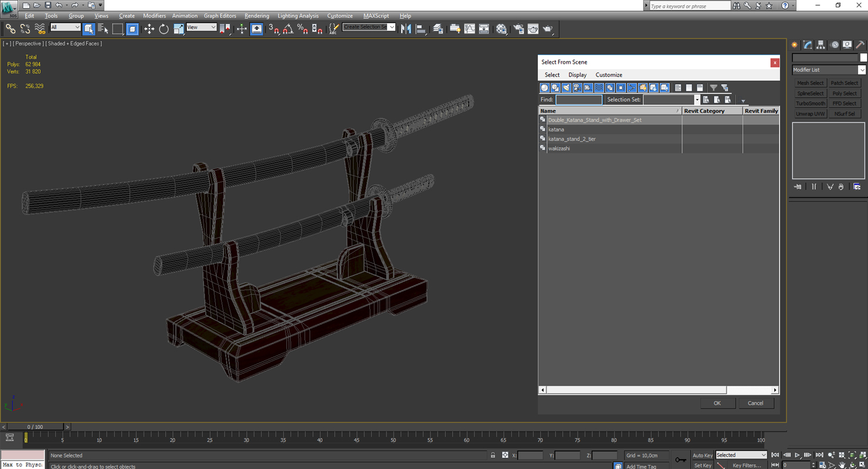
Task: Select the Link tool in main toolbar
Action: [x=11, y=29]
